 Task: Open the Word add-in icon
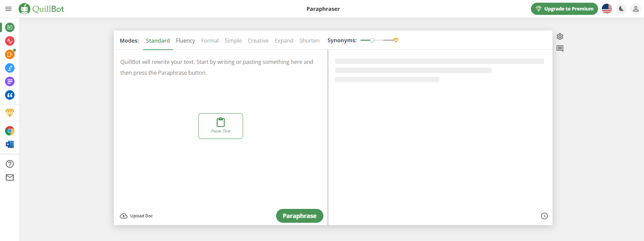(x=10, y=144)
